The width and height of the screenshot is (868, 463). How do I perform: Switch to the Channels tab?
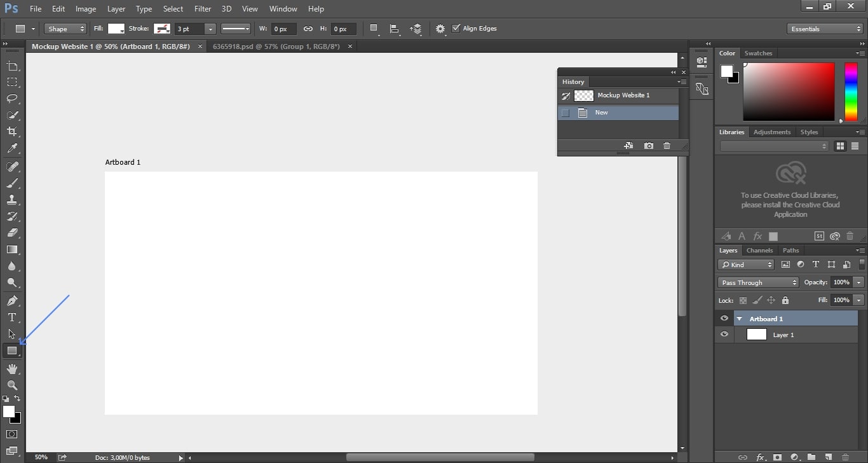click(759, 251)
